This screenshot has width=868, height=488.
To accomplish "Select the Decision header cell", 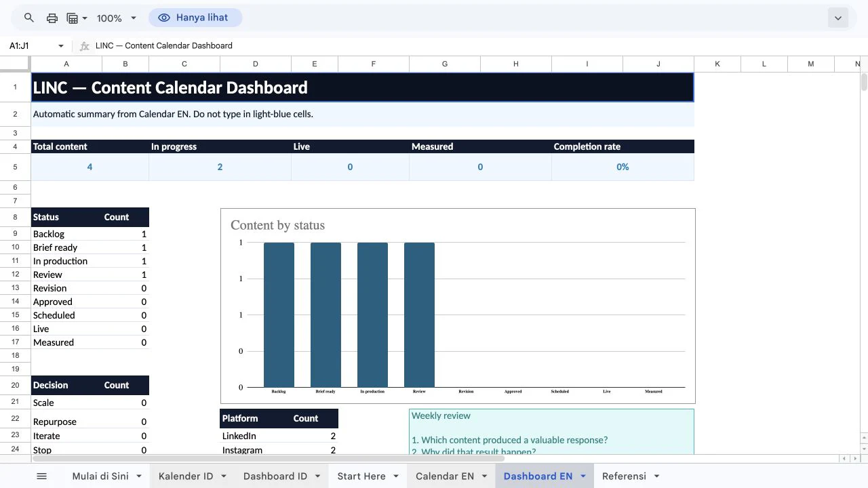I will (x=66, y=385).
